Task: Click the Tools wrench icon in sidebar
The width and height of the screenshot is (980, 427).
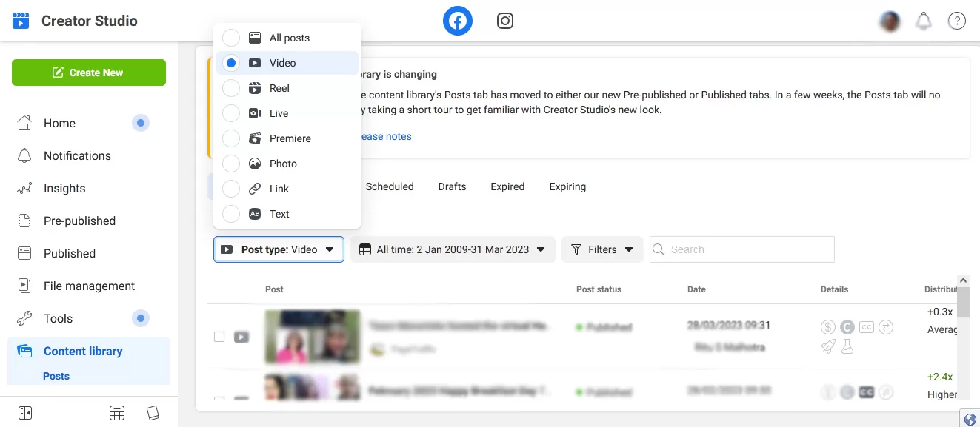Action: pos(24,318)
